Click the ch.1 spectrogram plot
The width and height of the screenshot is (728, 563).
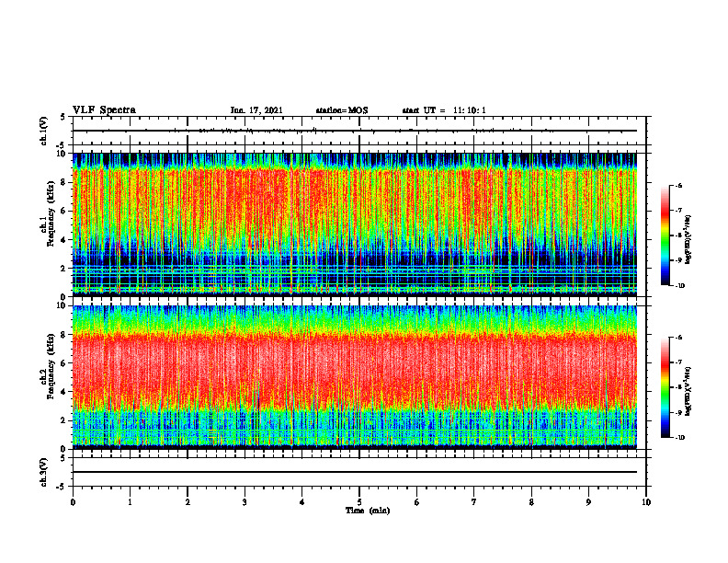pos(354,224)
